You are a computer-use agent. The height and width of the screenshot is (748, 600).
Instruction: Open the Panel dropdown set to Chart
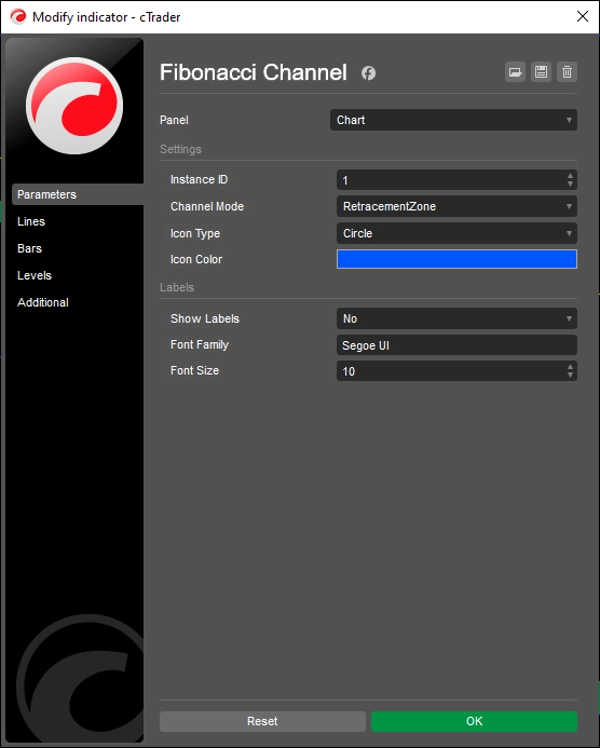(x=454, y=120)
